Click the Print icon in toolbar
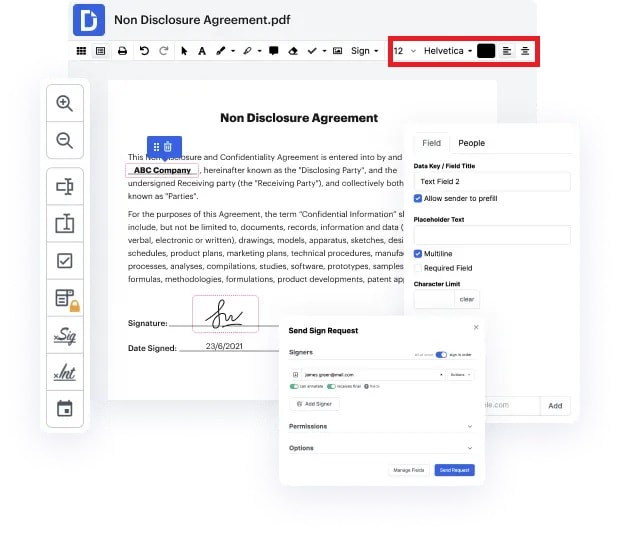This screenshot has height=534, width=620. [122, 51]
